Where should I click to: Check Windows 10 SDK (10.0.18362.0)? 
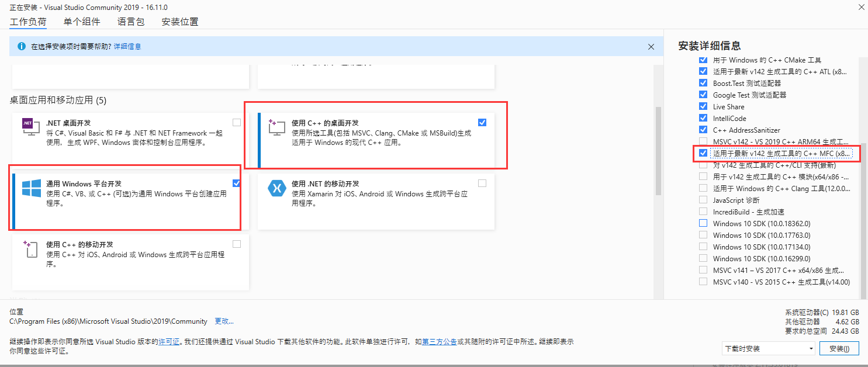703,223
